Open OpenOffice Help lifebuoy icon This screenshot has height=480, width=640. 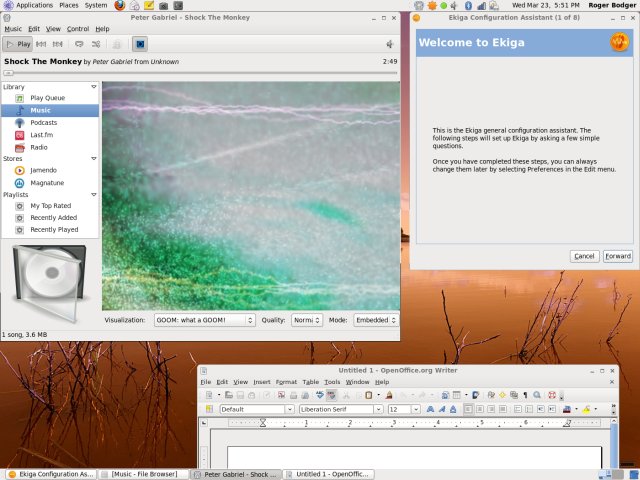[x=552, y=395]
